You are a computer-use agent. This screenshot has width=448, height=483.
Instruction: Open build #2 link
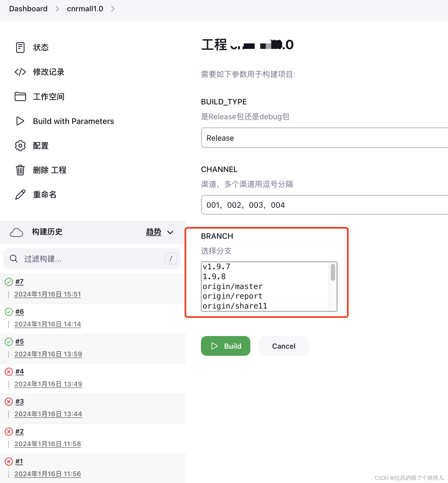19,431
